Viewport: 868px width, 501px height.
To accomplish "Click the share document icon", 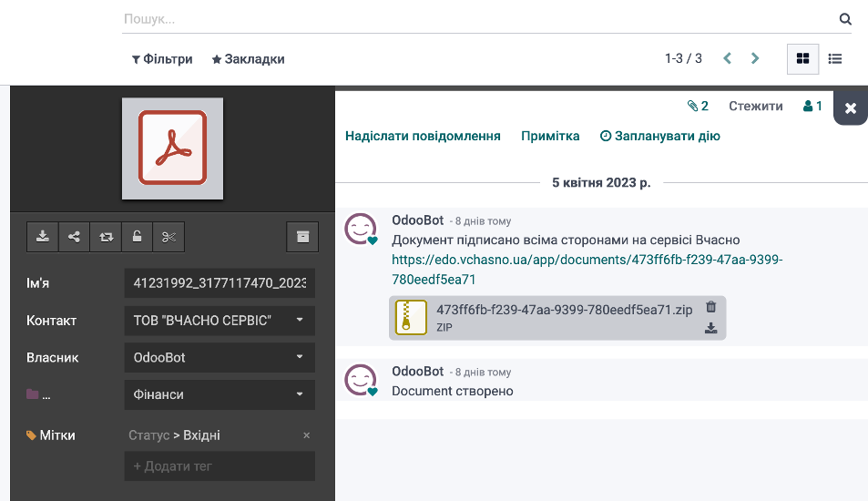I will [74, 237].
